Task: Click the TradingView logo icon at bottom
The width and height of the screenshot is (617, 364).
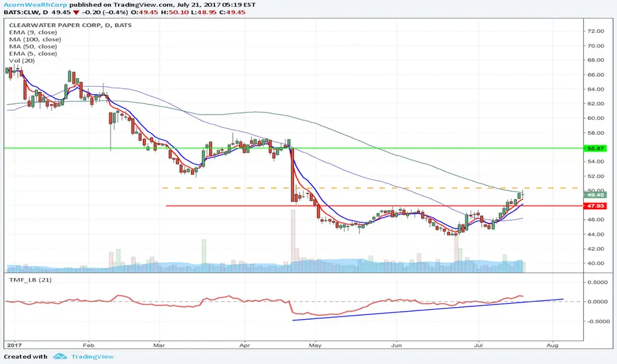Action: coord(60,357)
